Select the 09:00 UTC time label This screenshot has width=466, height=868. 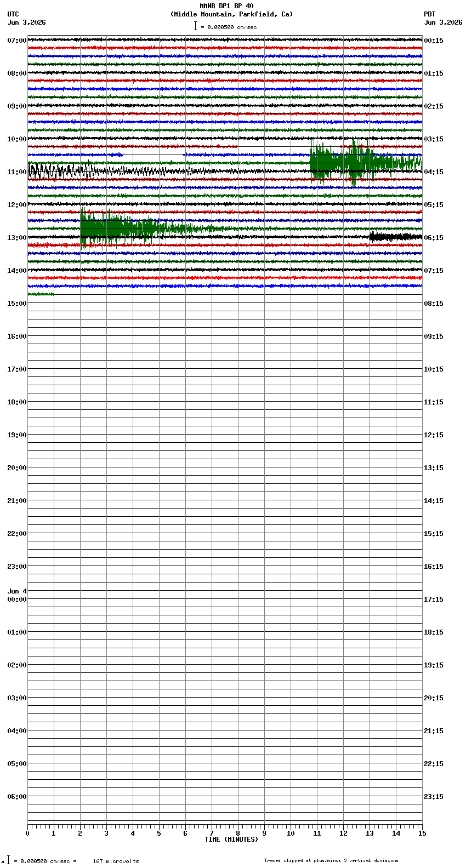pyautogui.click(x=17, y=106)
